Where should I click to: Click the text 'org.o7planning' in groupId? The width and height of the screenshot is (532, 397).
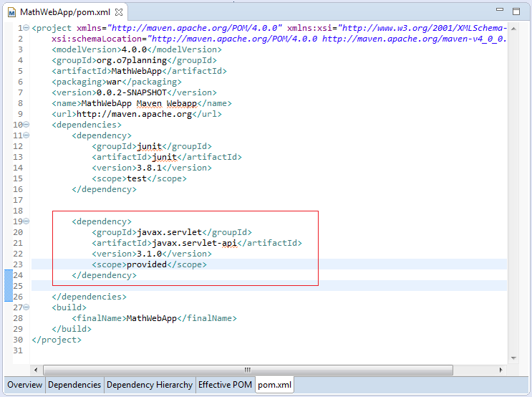[132, 60]
